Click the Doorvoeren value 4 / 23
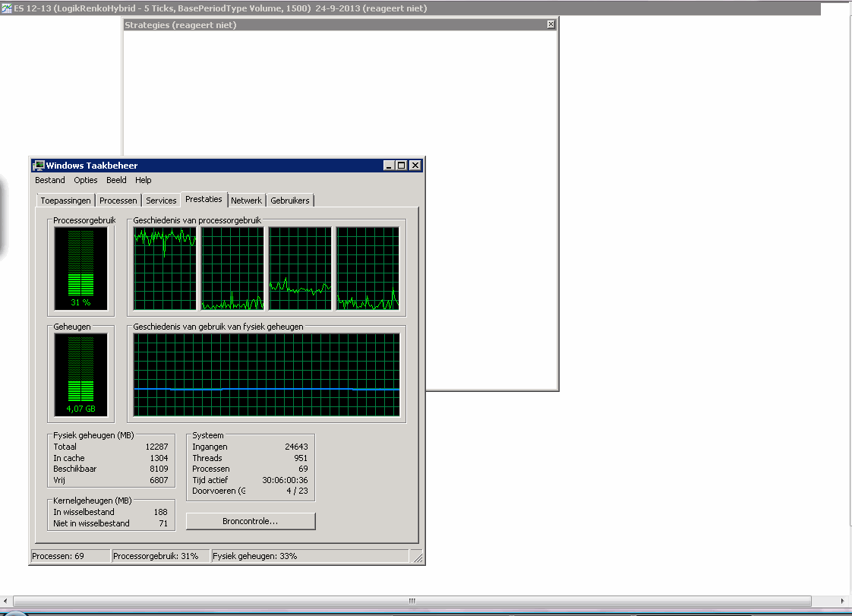852x616 pixels. pyautogui.click(x=297, y=491)
